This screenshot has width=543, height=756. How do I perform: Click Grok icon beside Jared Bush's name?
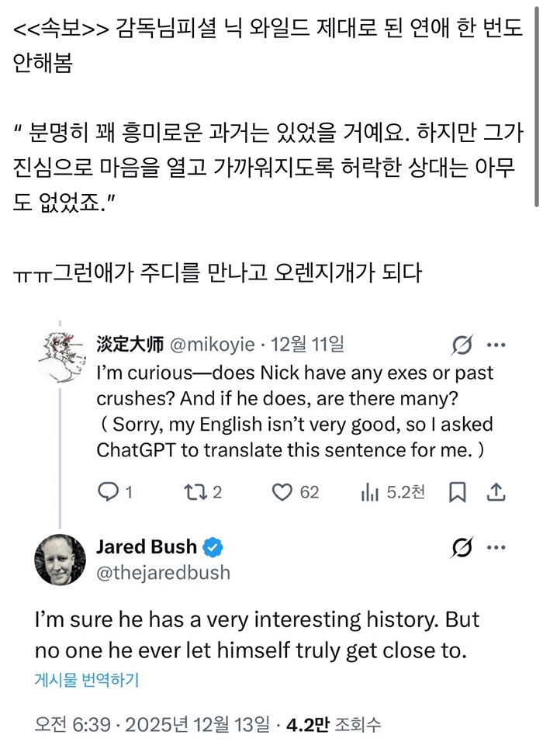coord(462,548)
